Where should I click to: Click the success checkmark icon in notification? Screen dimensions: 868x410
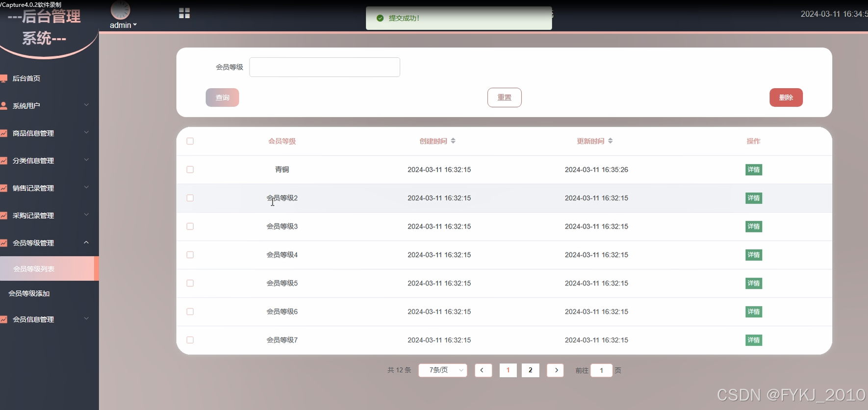pyautogui.click(x=380, y=18)
